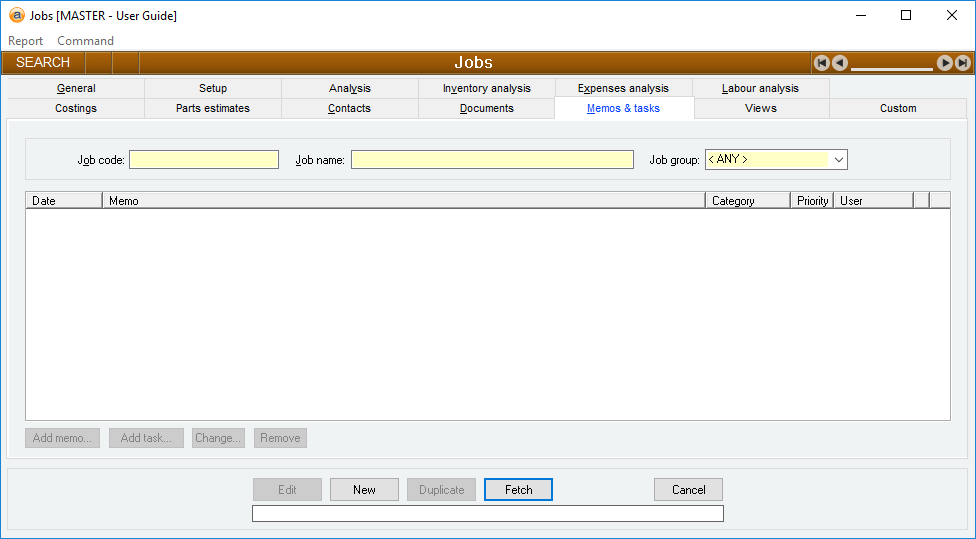Image resolution: width=976 pixels, height=539 pixels.
Task: Open the Report menu
Action: click(26, 41)
